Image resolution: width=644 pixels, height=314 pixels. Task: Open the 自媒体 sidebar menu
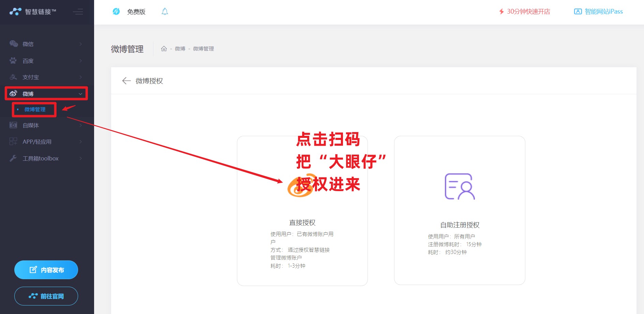point(47,125)
